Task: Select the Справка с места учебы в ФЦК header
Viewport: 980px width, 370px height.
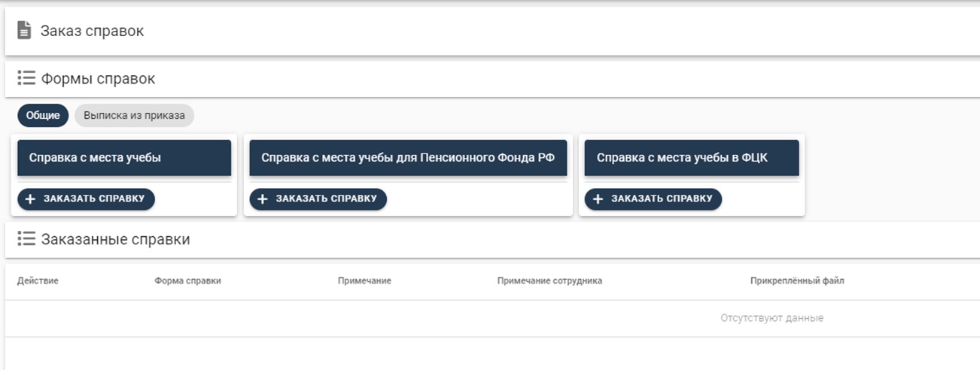Action: pyautogui.click(x=691, y=158)
